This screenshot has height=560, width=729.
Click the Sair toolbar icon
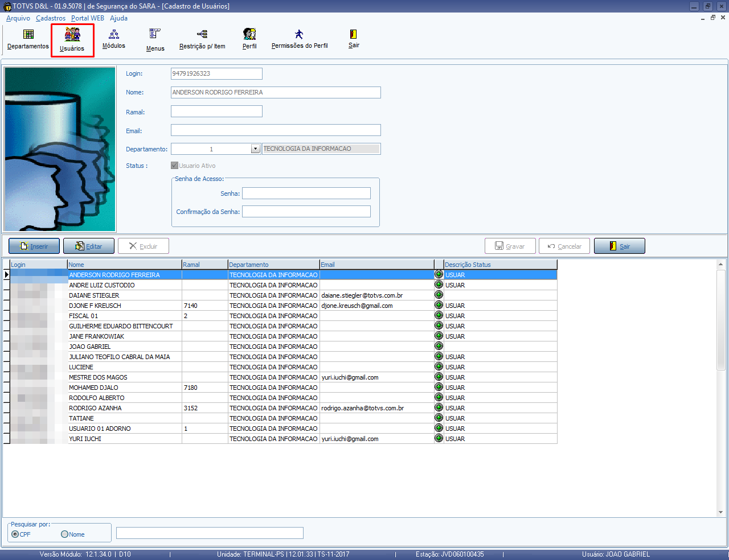pyautogui.click(x=354, y=39)
